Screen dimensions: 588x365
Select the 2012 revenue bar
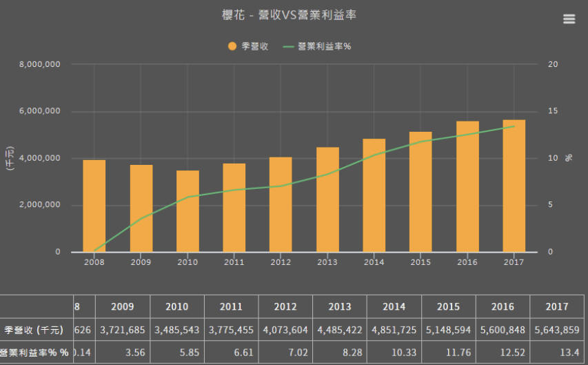point(281,204)
